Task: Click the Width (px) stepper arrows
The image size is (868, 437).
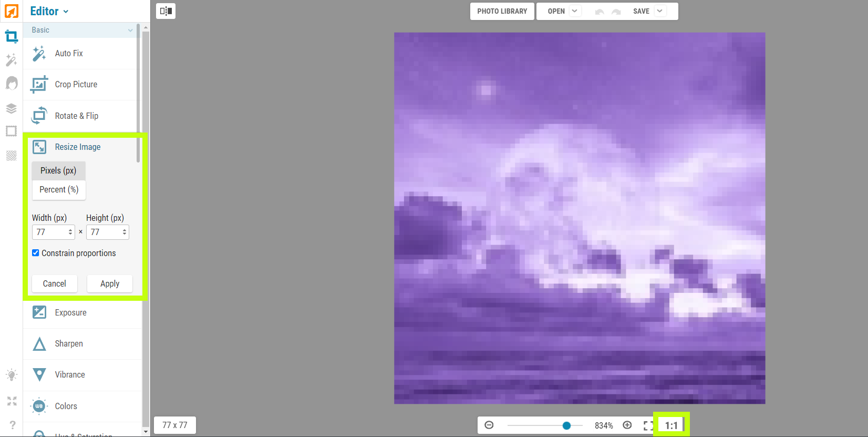Action: [70, 232]
